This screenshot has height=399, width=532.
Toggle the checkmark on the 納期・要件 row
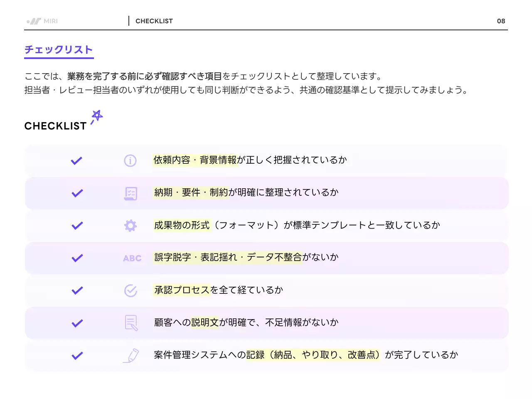click(76, 192)
